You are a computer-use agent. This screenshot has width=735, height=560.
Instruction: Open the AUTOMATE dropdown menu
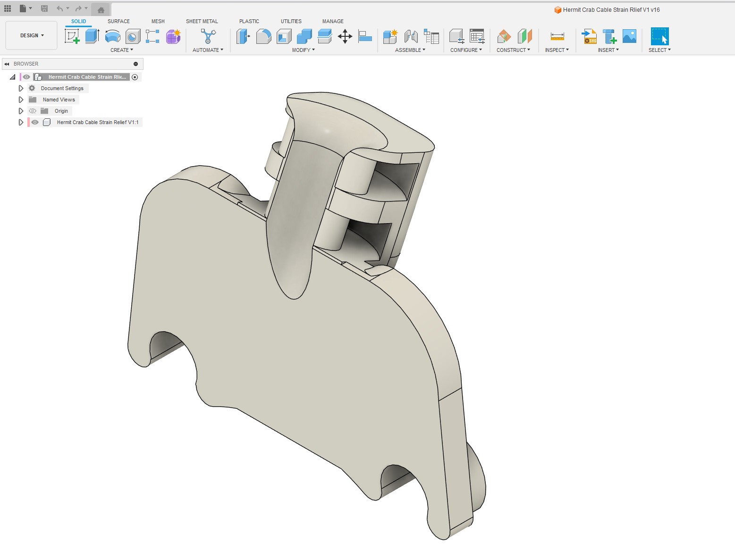pos(208,50)
